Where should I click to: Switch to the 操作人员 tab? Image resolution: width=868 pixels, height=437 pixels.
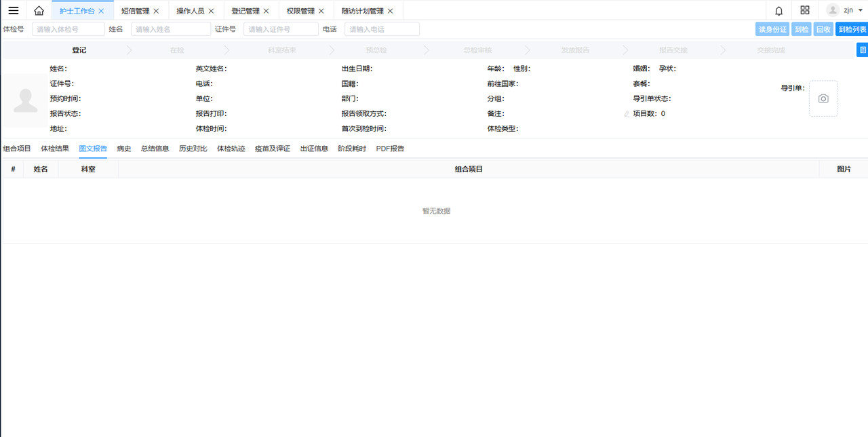coord(190,11)
